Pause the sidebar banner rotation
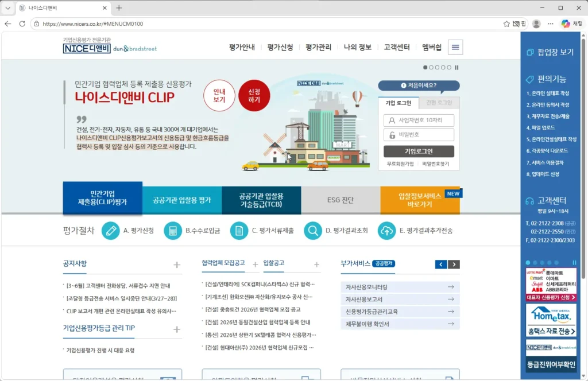Viewport: 588px width, 381px height. (574, 263)
